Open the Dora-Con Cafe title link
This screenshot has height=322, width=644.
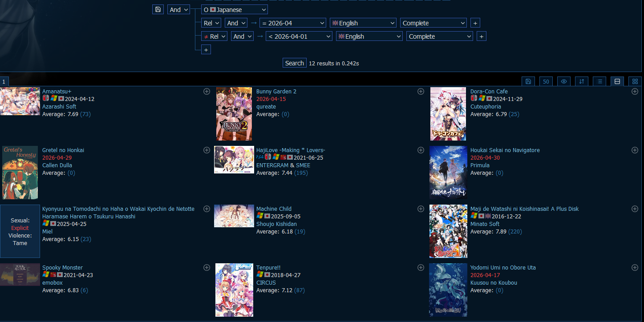489,91
